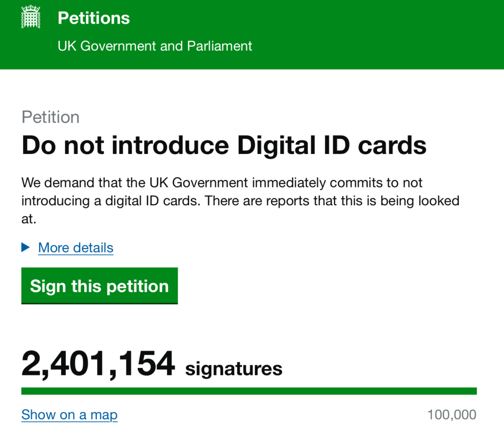Click the 100,000 threshold label
This screenshot has height=433, width=504.
tap(452, 415)
